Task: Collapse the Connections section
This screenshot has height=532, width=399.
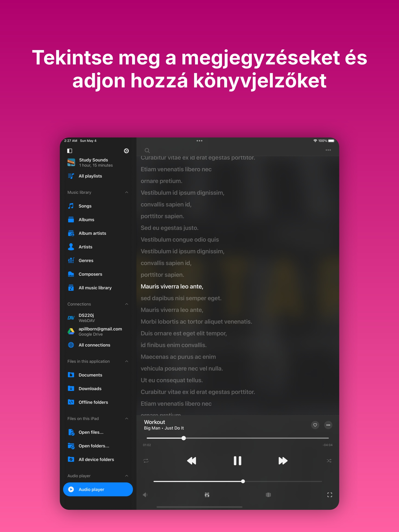Action: click(x=127, y=304)
